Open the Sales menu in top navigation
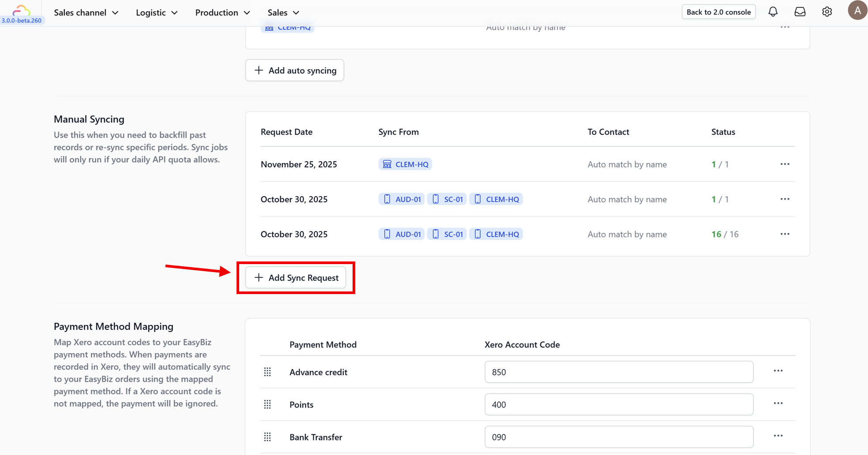The image size is (868, 455). pyautogui.click(x=283, y=12)
